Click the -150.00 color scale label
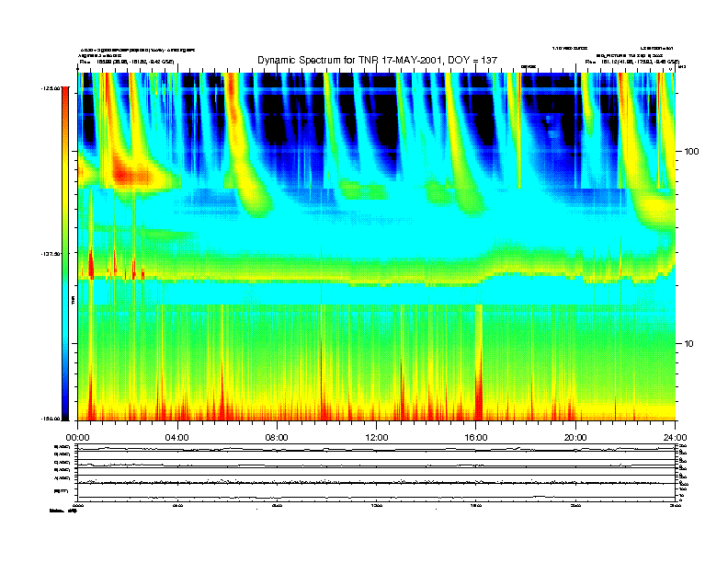This screenshot has height=563, width=728. pyautogui.click(x=51, y=419)
